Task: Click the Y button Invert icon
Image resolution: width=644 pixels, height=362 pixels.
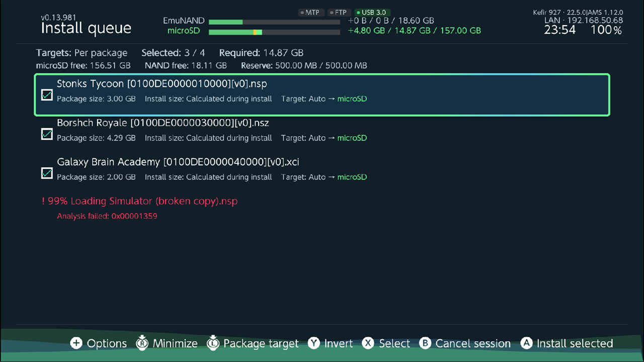Action: [x=314, y=343]
